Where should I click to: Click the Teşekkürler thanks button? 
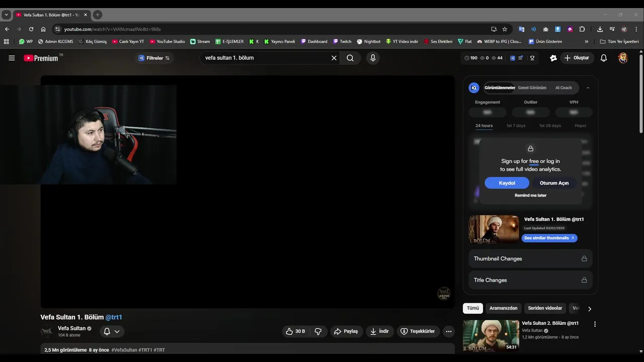point(418,331)
